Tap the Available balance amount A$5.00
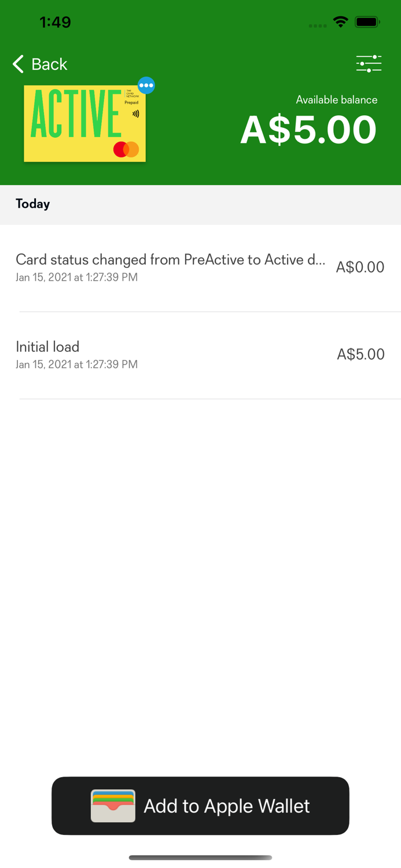 tap(308, 130)
